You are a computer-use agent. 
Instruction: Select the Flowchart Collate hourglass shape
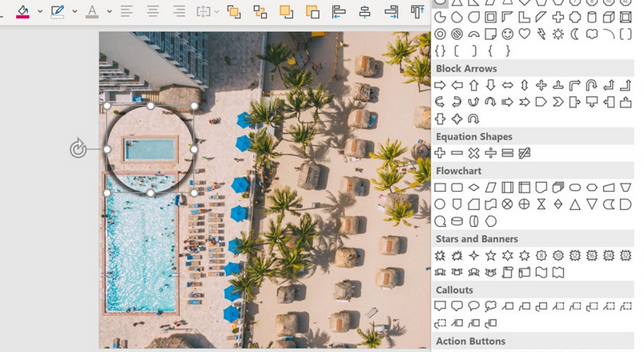pyautogui.click(x=541, y=204)
